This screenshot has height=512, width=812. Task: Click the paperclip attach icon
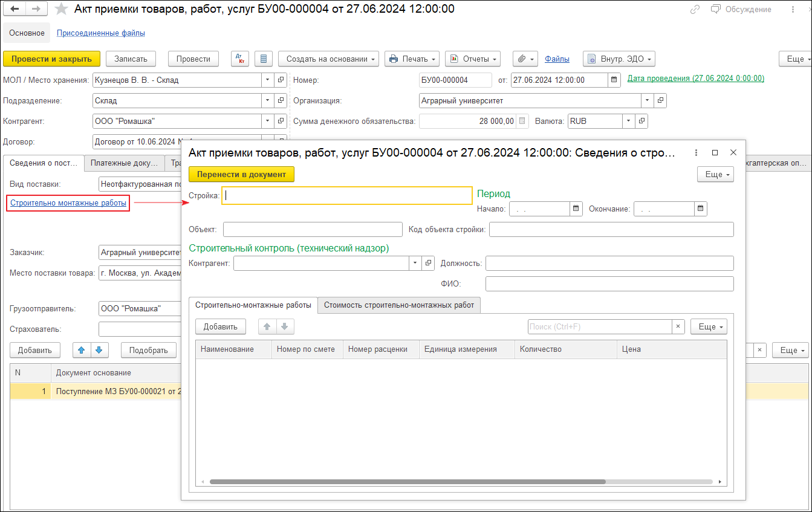point(525,59)
